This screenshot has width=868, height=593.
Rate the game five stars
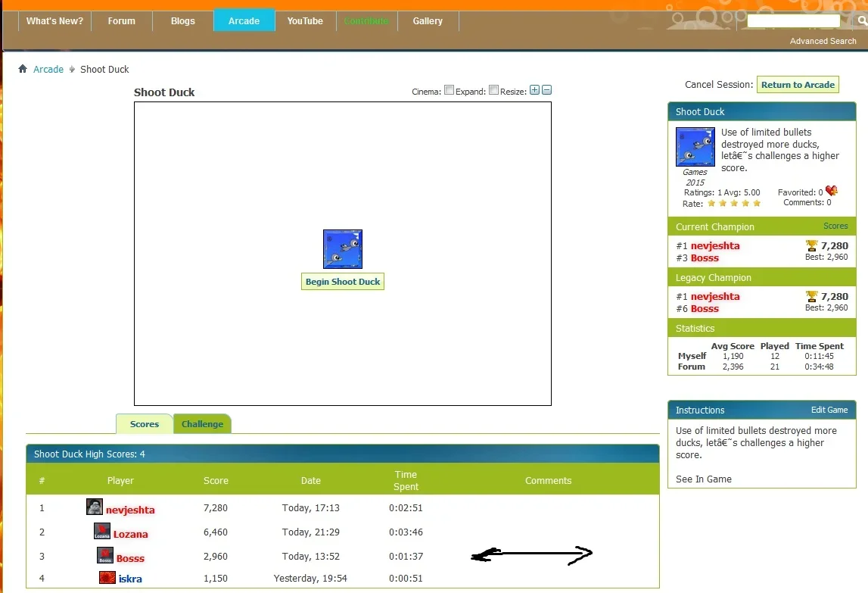pyautogui.click(x=757, y=204)
